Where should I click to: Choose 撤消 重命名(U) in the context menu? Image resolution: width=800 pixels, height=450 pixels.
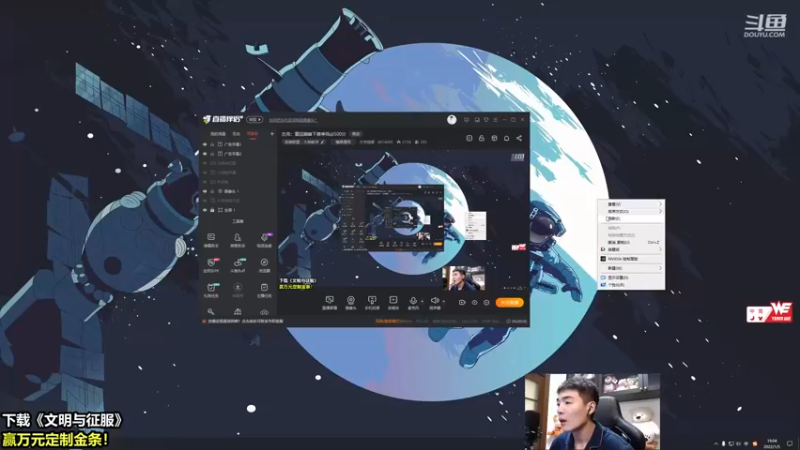click(631, 242)
